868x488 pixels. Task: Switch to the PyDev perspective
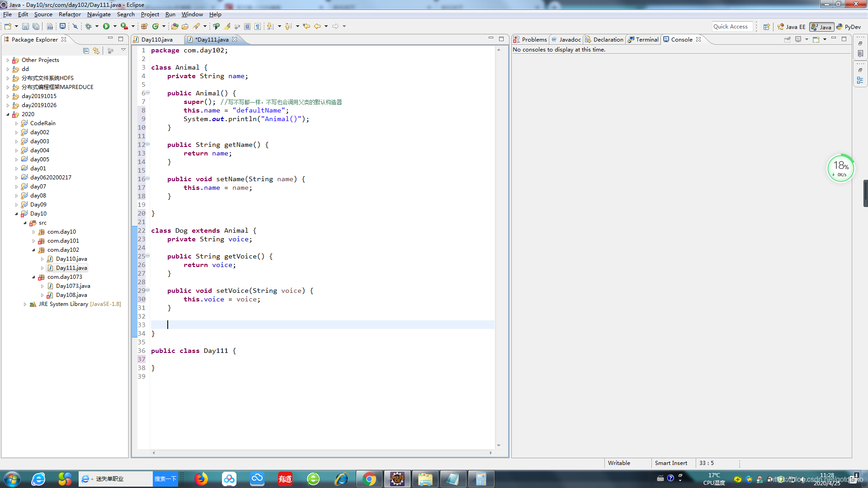tap(849, 27)
